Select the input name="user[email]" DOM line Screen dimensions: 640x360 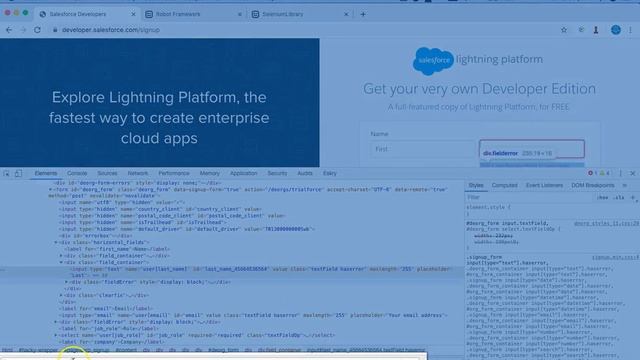tap(253, 316)
